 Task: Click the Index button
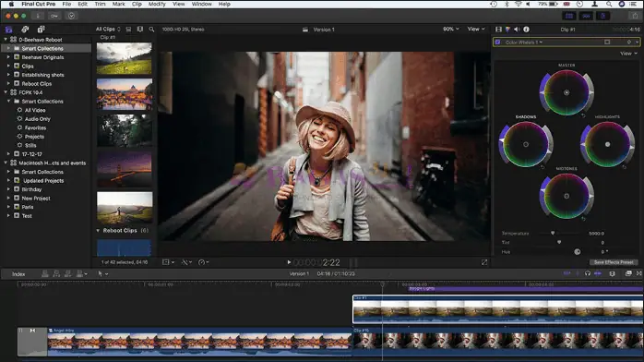point(18,274)
